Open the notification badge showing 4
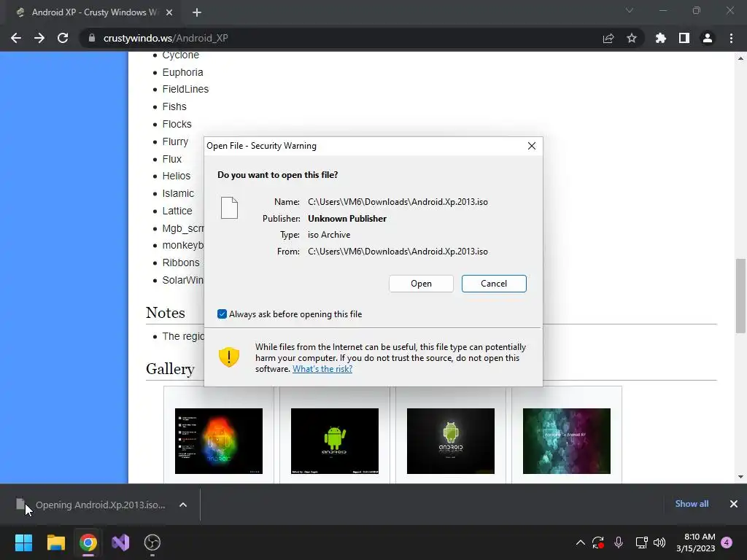The image size is (747, 560). [x=727, y=542]
